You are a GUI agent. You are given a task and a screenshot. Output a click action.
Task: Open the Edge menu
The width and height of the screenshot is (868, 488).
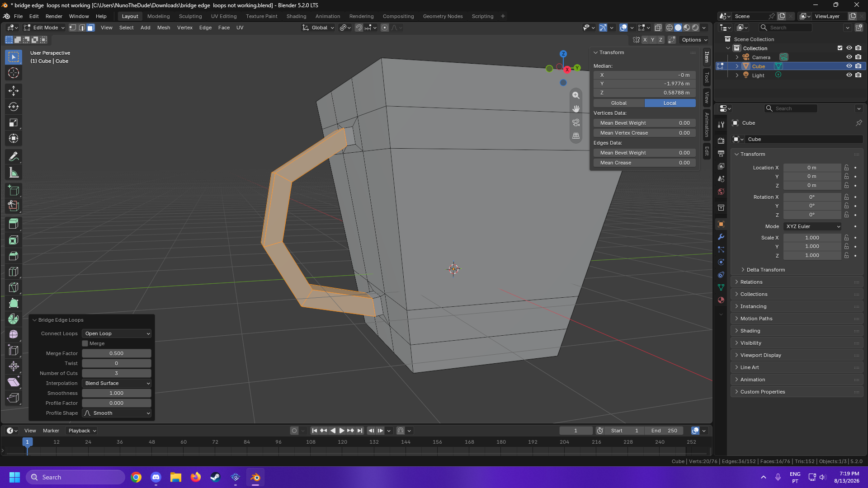coord(205,28)
